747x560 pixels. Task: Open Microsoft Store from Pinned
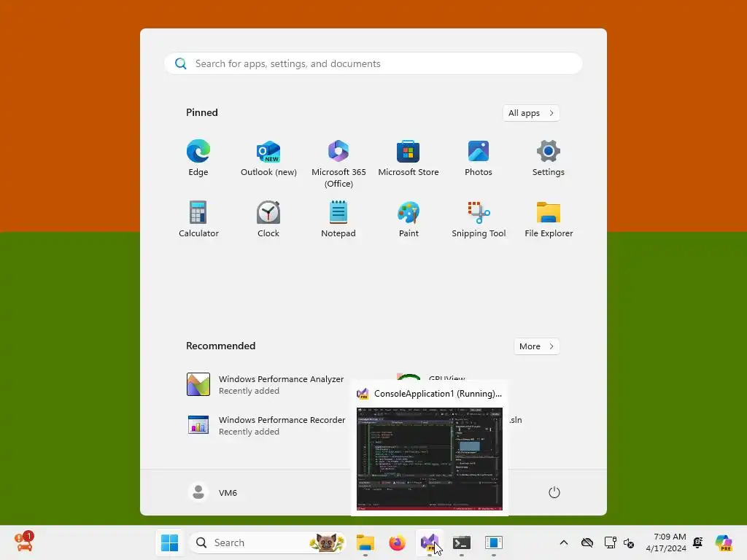point(409,158)
